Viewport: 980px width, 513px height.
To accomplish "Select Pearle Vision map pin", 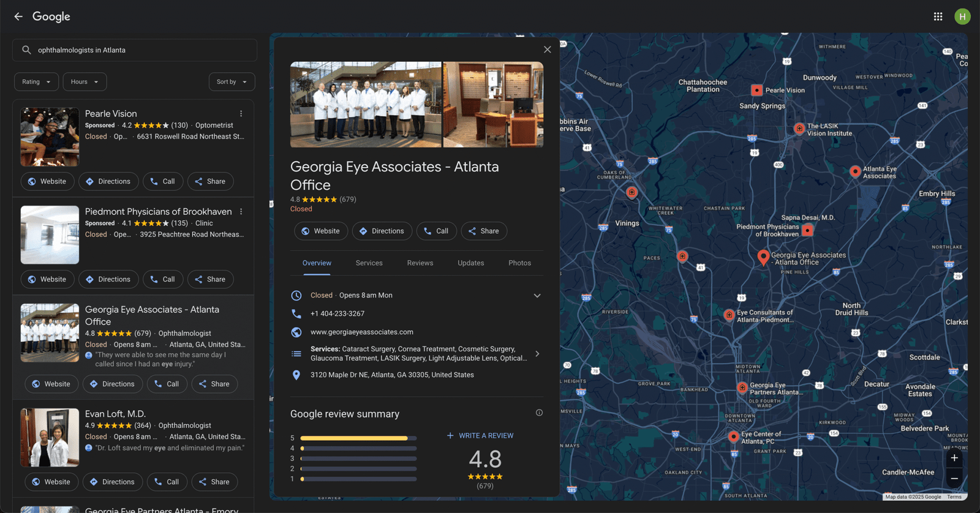I will point(757,90).
